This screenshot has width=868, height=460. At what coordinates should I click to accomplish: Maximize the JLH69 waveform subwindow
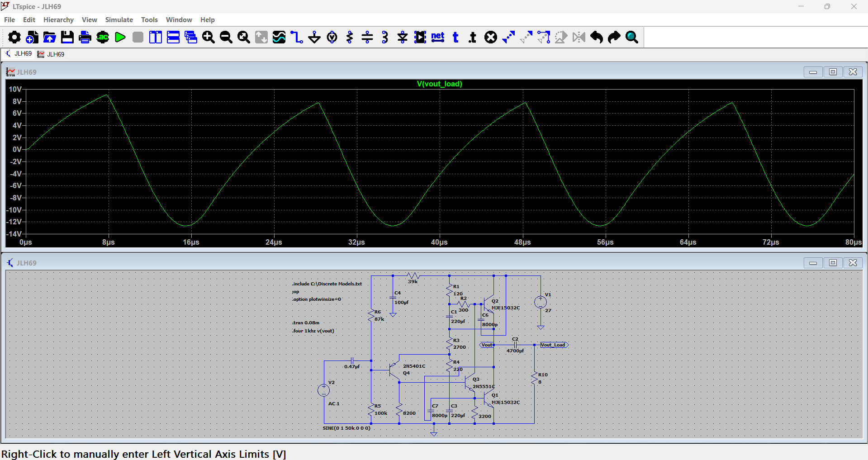coord(833,72)
